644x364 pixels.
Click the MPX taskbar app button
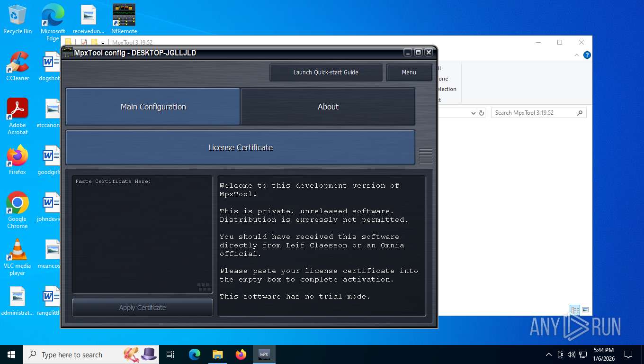(264, 355)
